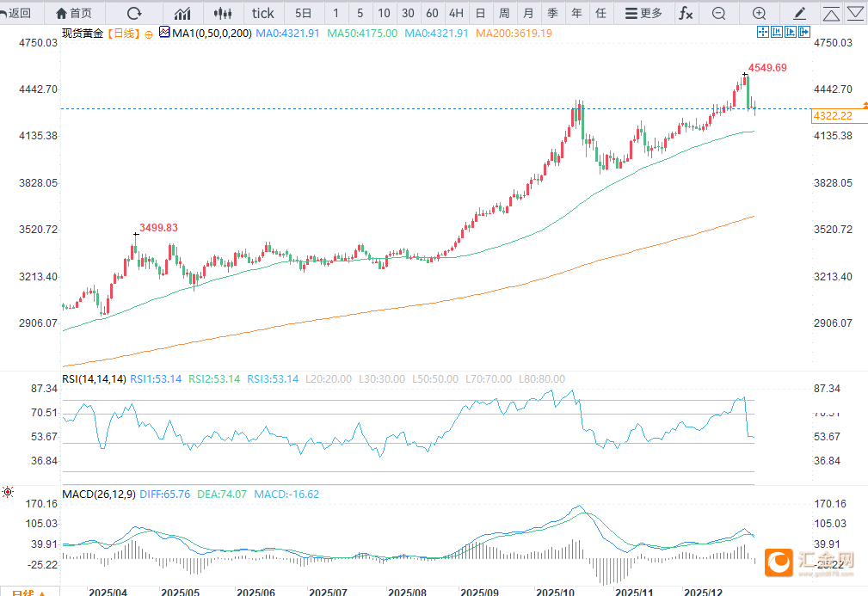Click the sun icon beside MACD panel

coord(8,492)
